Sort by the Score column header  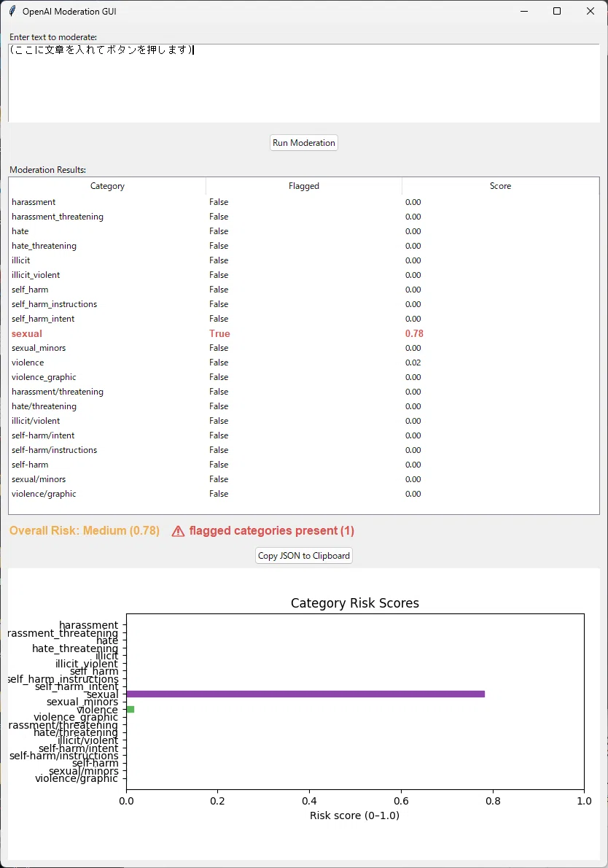pos(500,186)
